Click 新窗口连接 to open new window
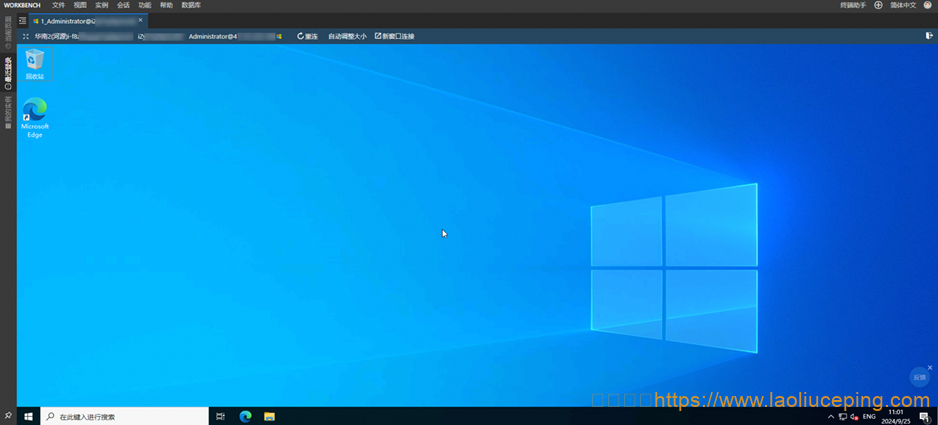Image resolution: width=938 pixels, height=425 pixels. 394,36
